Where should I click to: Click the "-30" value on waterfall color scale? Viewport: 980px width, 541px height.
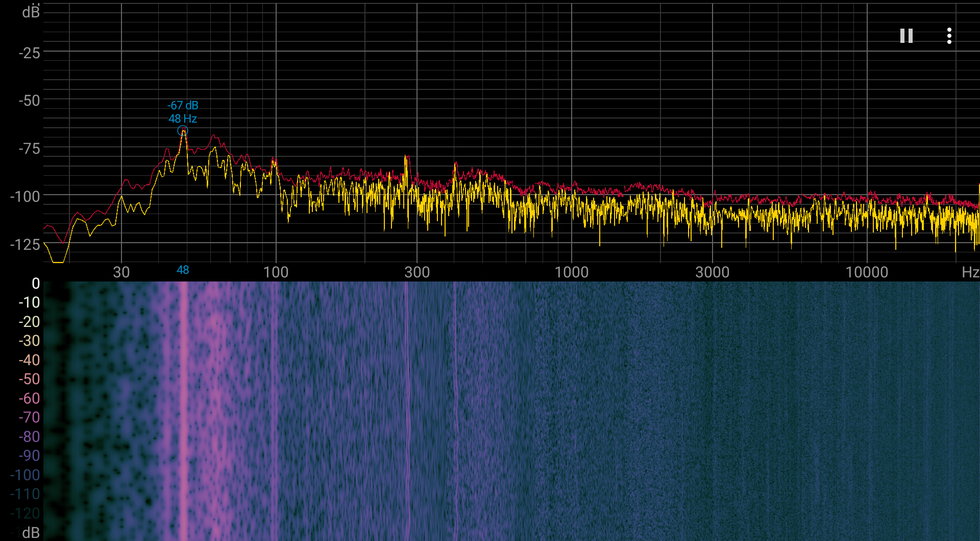(29, 341)
